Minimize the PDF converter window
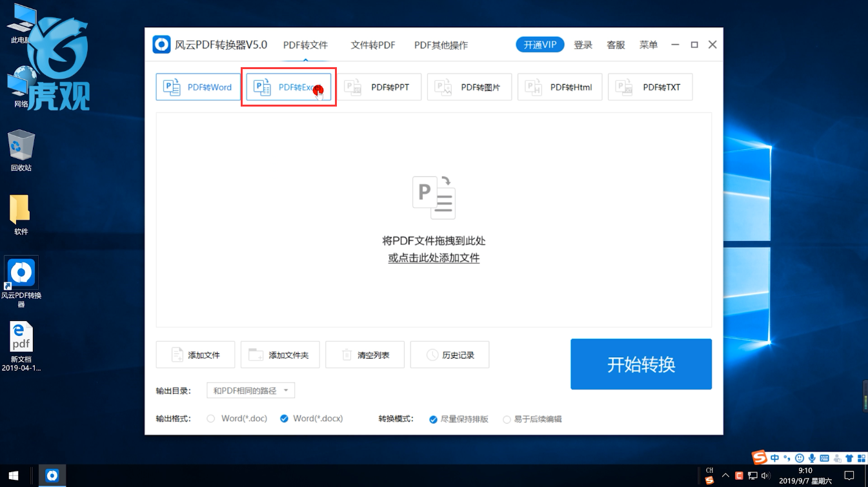Viewport: 868px width, 487px height. [675, 45]
